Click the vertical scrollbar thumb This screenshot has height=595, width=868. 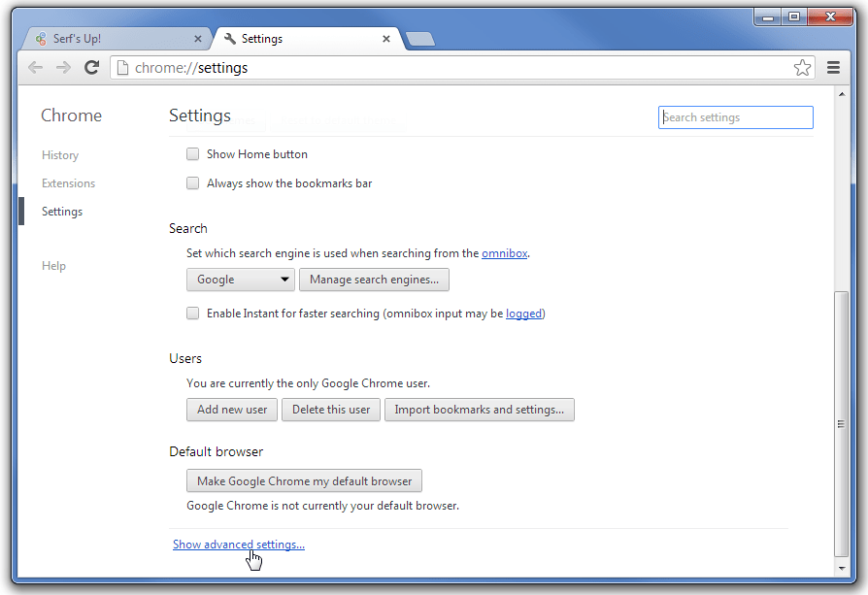(842, 424)
